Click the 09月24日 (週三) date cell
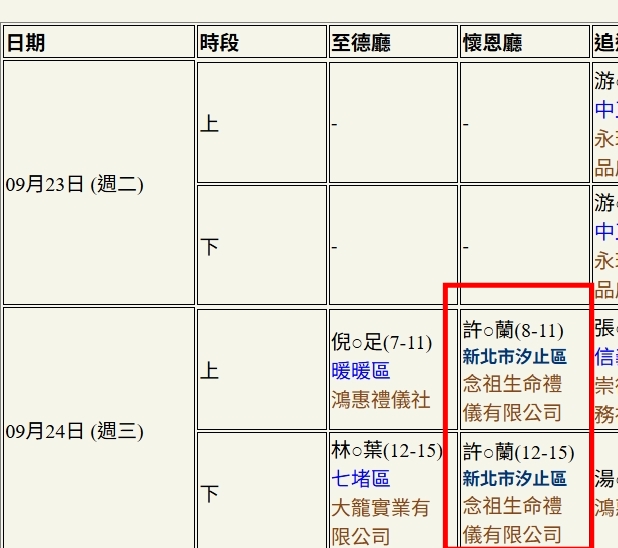The height and width of the screenshot is (548, 618). 74,431
